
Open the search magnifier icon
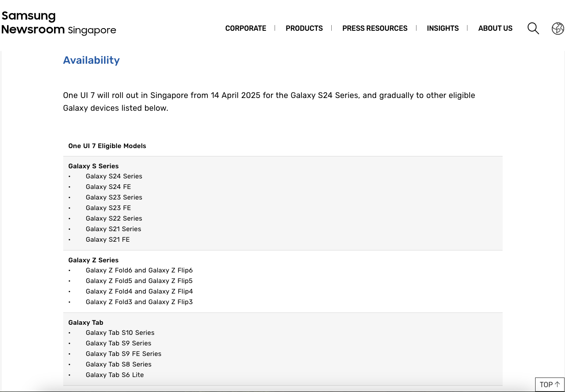pyautogui.click(x=533, y=29)
